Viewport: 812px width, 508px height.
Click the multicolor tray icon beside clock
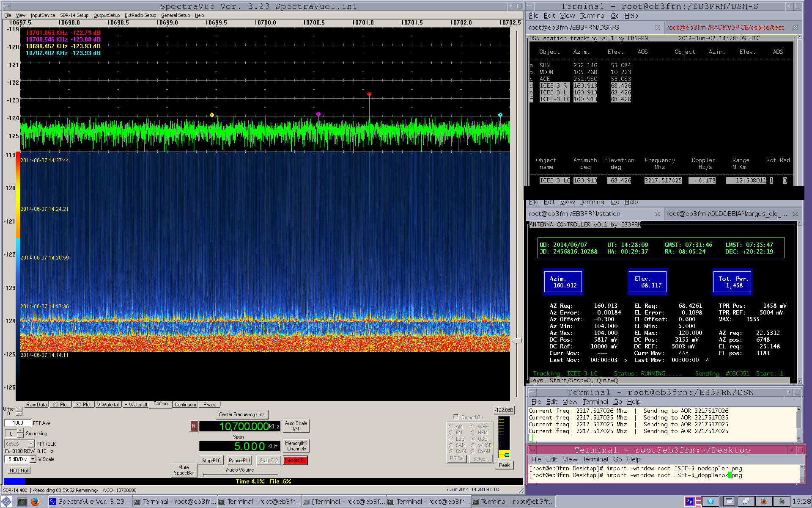coord(782,502)
